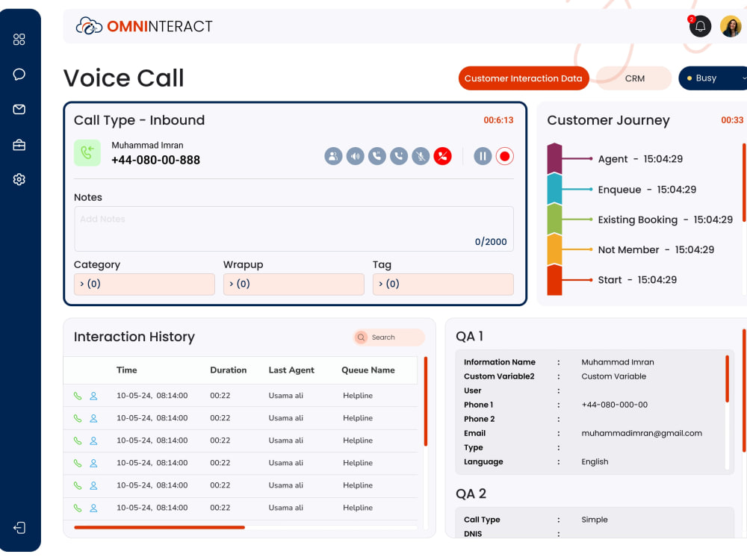Image resolution: width=747 pixels, height=560 pixels.
Task: Open the briefcase icon in sidebar
Action: point(19,145)
